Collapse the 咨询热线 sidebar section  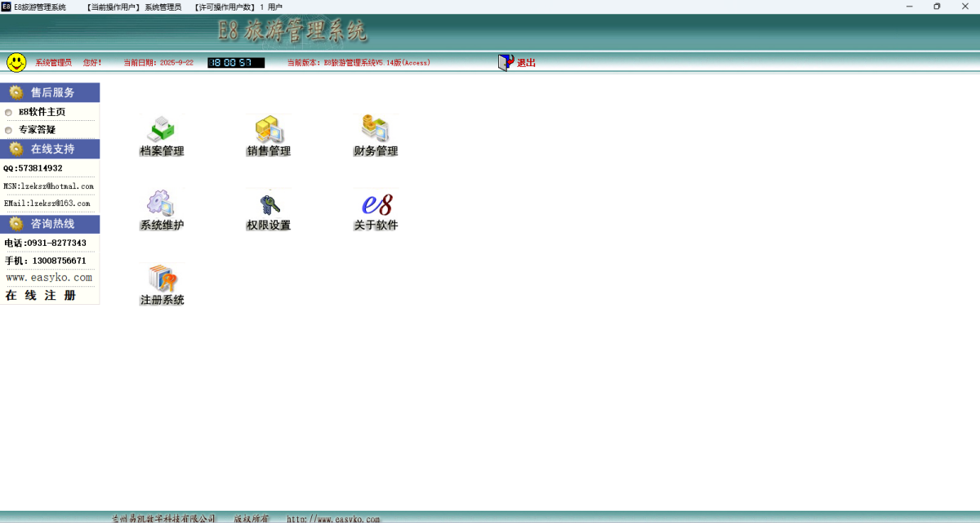pyautogui.click(x=50, y=223)
